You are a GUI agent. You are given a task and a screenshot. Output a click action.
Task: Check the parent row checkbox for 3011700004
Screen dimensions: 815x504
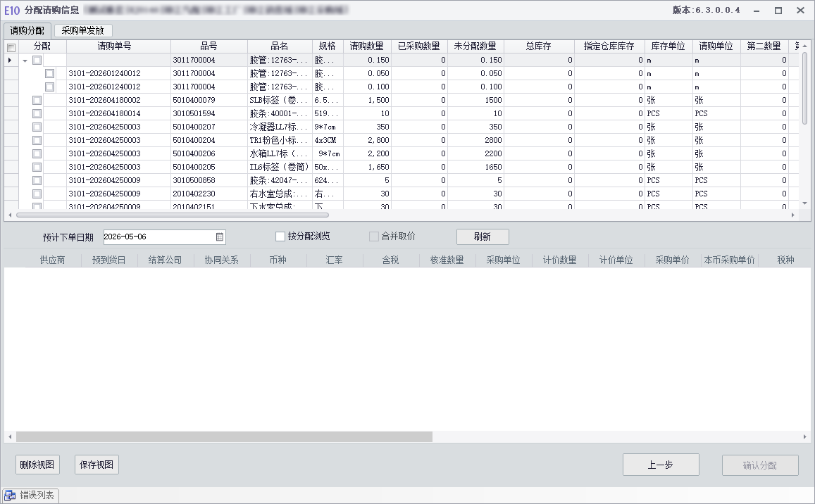(x=37, y=61)
